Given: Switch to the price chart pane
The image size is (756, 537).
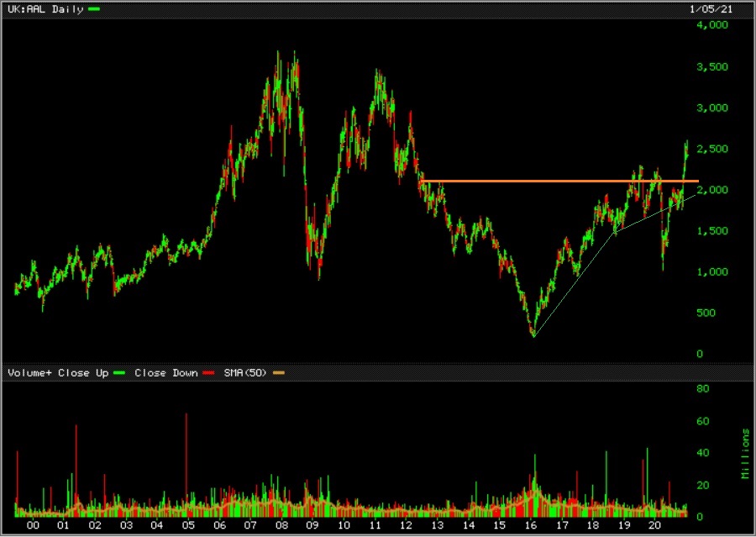Looking at the screenshot, I should (x=336, y=193).
